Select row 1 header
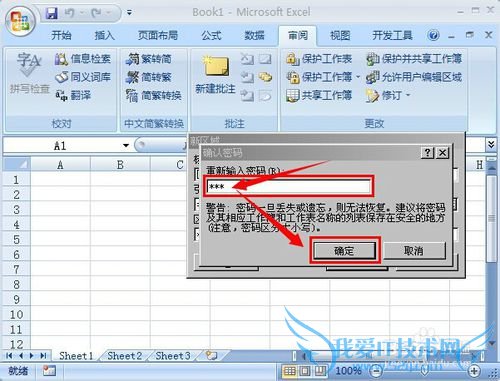This screenshot has width=500, height=381. pyautogui.click(x=16, y=180)
